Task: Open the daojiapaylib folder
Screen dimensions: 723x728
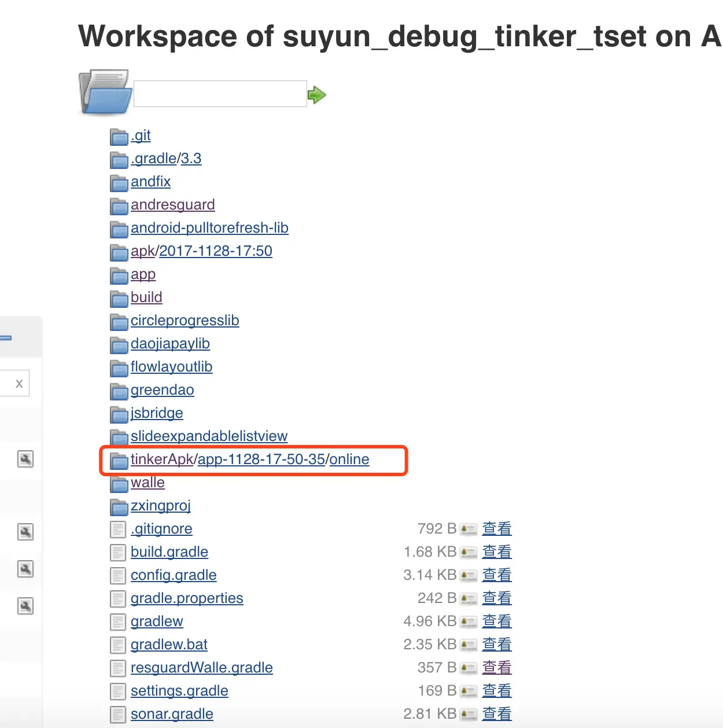Action: pyautogui.click(x=170, y=344)
